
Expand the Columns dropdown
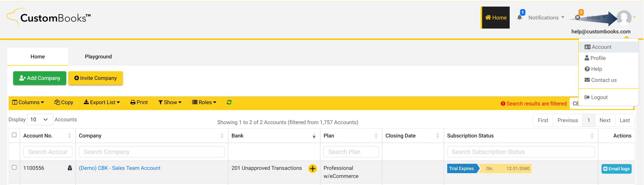(x=28, y=102)
